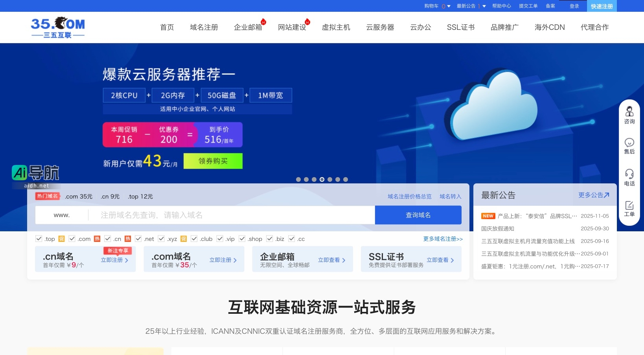
Task: Click the domain name search input field
Action: tap(232, 215)
